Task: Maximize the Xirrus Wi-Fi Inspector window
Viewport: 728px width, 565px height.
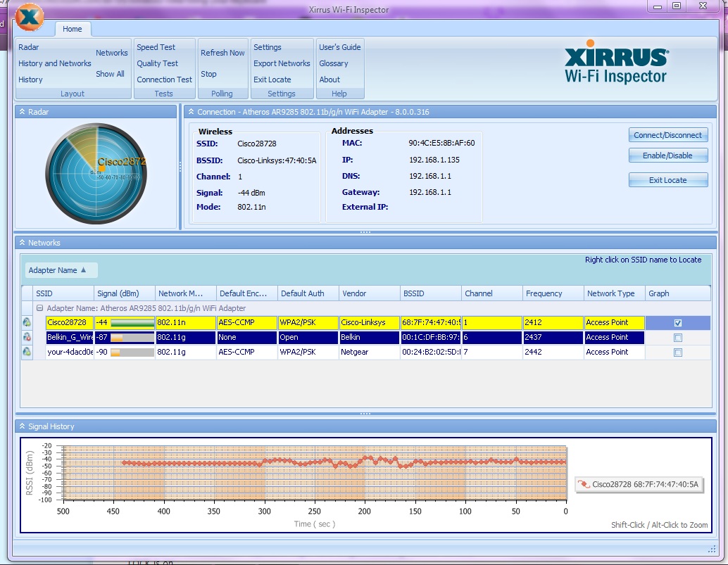Action: pyautogui.click(x=677, y=6)
